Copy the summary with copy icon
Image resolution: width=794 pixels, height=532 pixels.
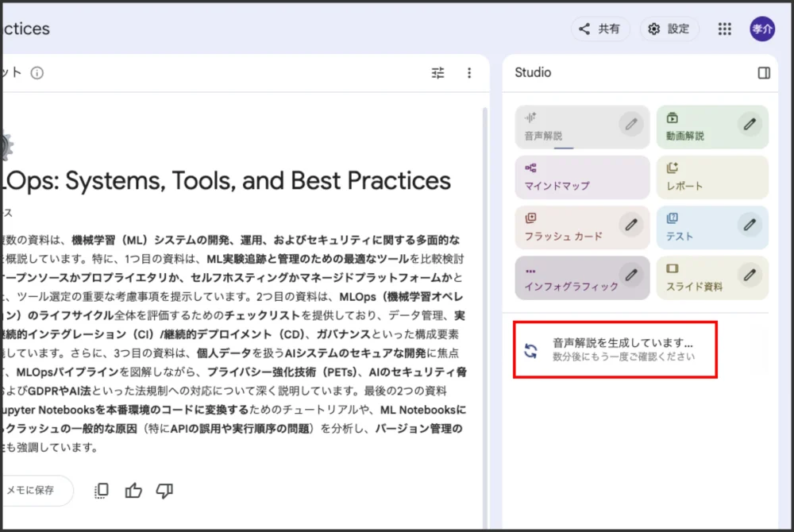(101, 491)
